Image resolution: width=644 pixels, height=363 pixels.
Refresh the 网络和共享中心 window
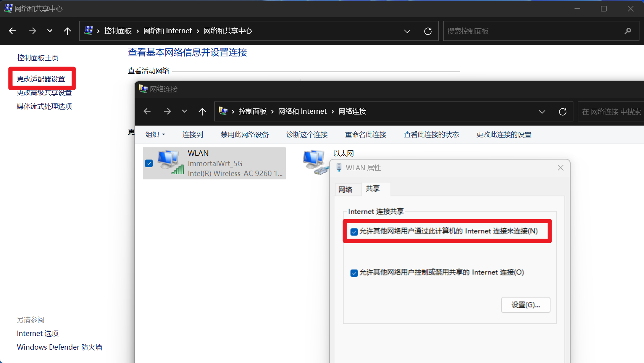click(428, 31)
